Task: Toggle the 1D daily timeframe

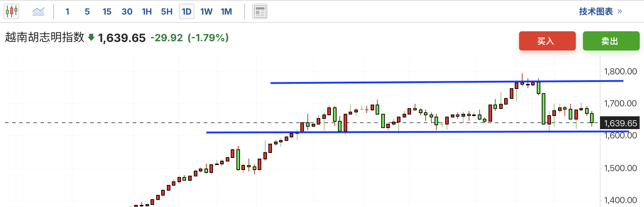Action: pos(186,12)
